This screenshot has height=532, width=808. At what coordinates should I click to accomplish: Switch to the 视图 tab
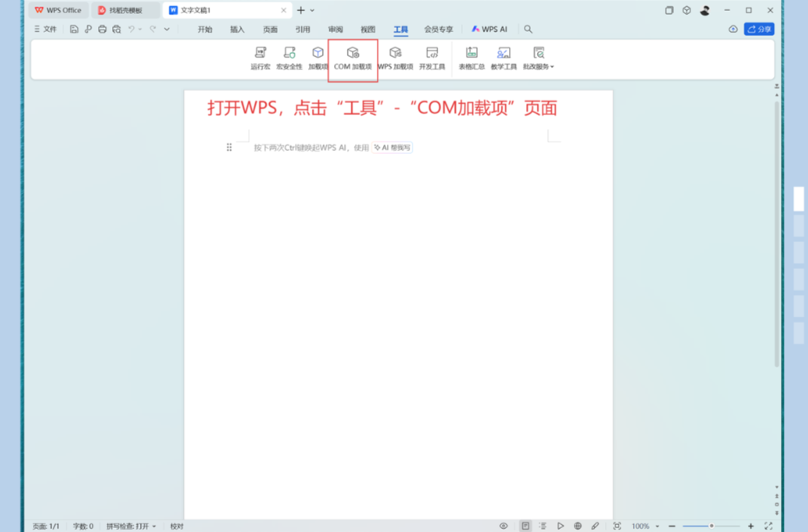[x=368, y=30]
